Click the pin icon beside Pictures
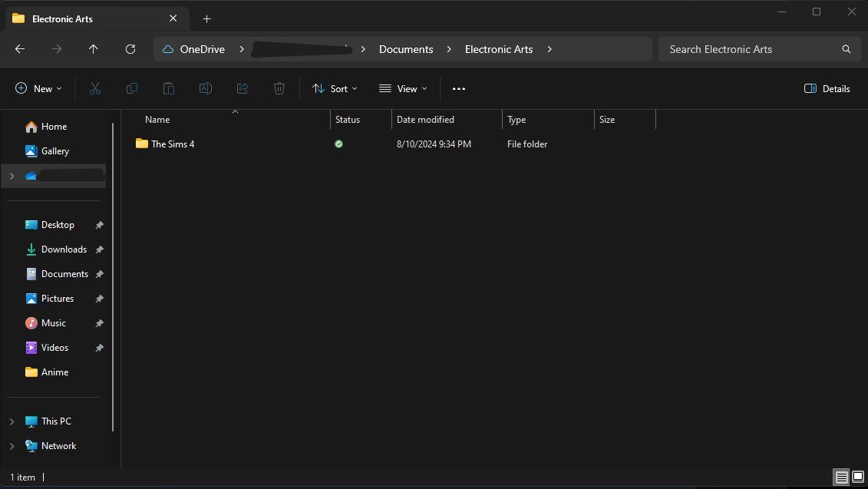Viewport: 868px width, 489px height. pos(99,299)
